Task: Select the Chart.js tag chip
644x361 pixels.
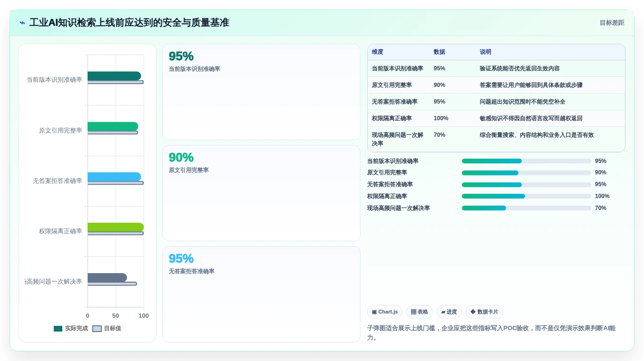Action: coord(385,312)
